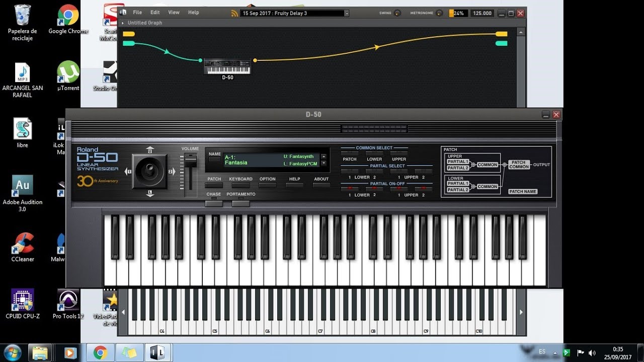Select Common LOWER button
The image size is (644, 362).
click(374, 153)
